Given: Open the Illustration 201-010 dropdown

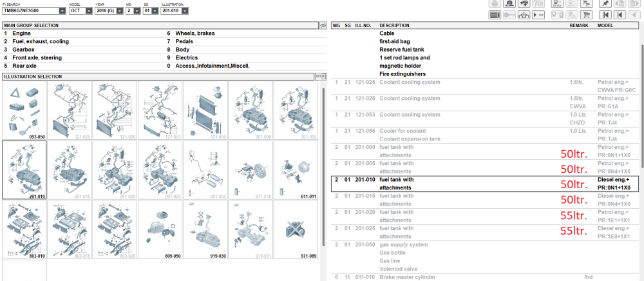Looking at the screenshot, I should click(x=185, y=11).
